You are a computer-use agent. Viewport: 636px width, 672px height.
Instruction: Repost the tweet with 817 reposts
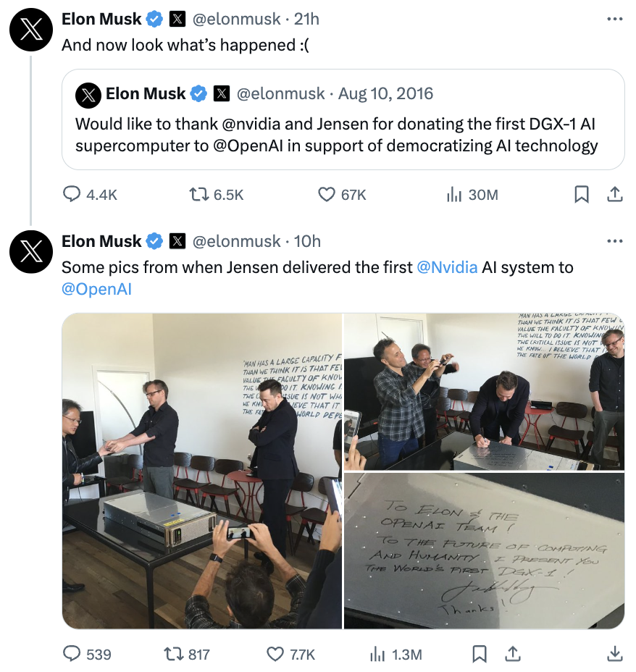coord(174,654)
